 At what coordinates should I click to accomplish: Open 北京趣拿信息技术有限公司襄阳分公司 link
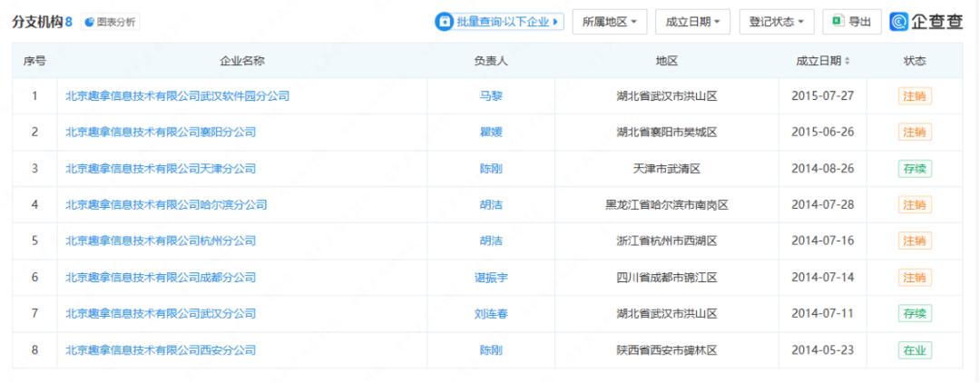pos(161,132)
